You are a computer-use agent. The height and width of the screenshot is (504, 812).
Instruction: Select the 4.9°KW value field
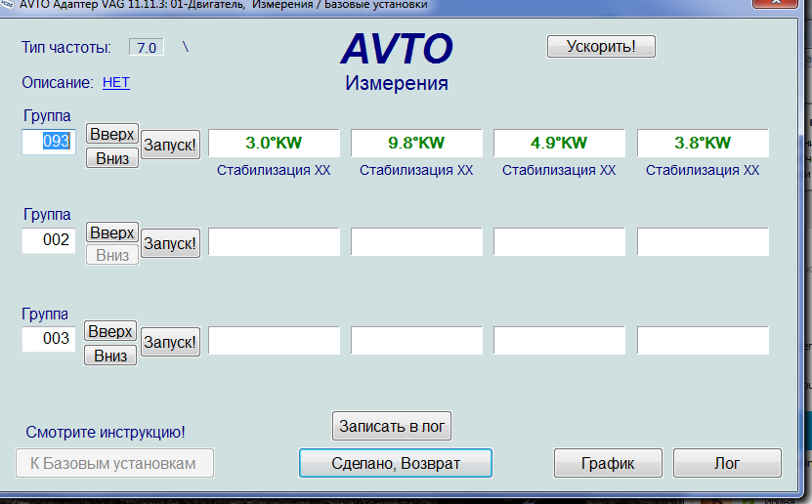coord(559,143)
